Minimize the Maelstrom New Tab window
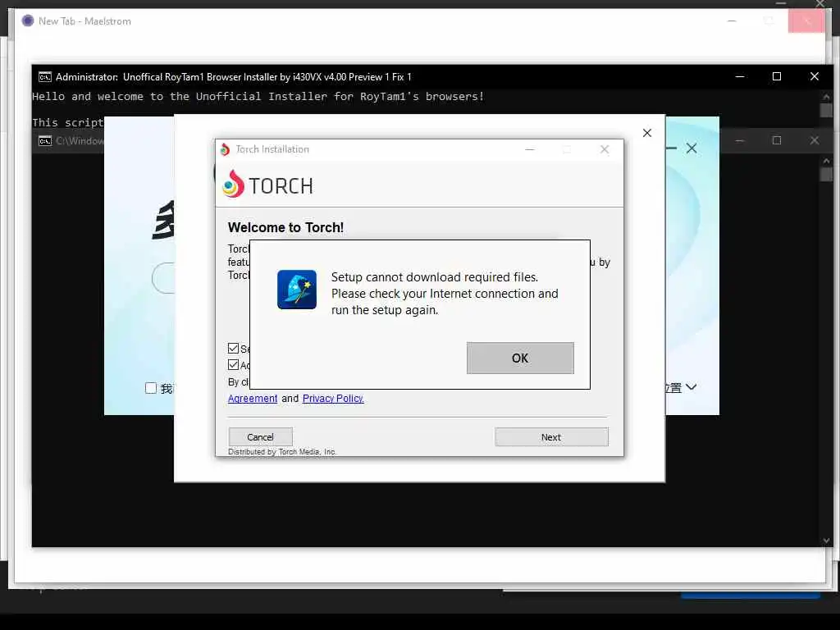The width and height of the screenshot is (840, 630). click(x=732, y=21)
